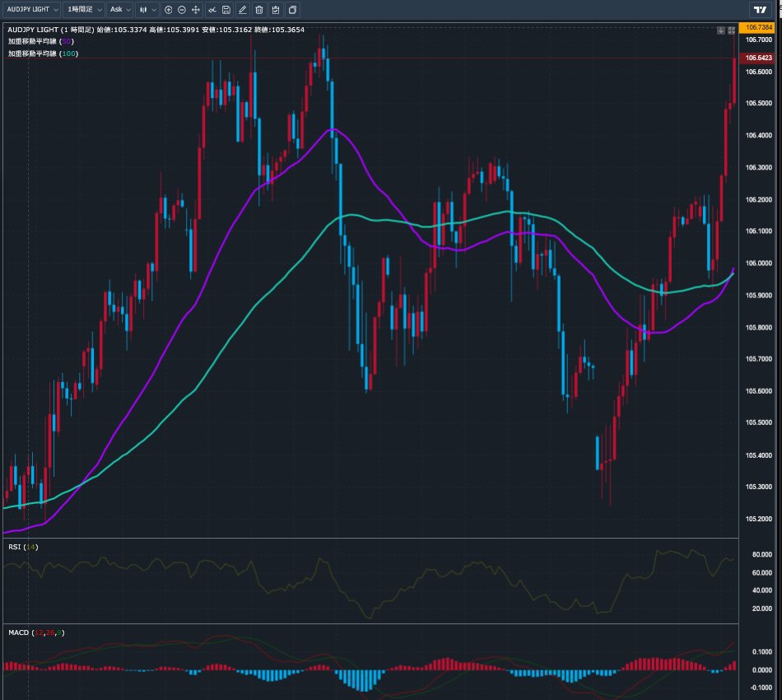Click the save chart floppy icon
782x700 pixels.
pyautogui.click(x=226, y=10)
